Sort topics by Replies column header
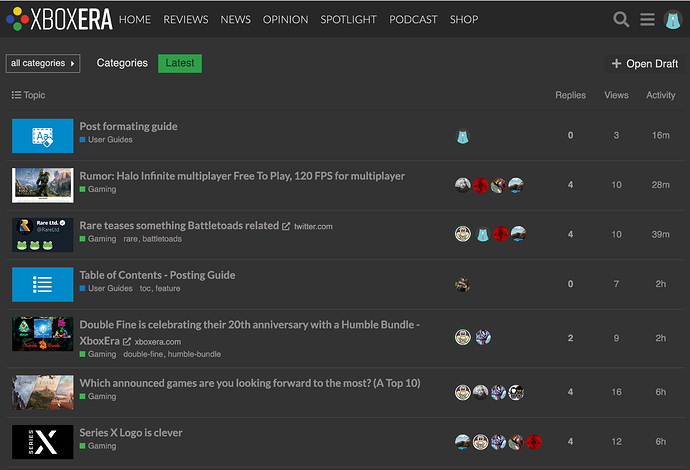This screenshot has width=690, height=470. click(570, 95)
